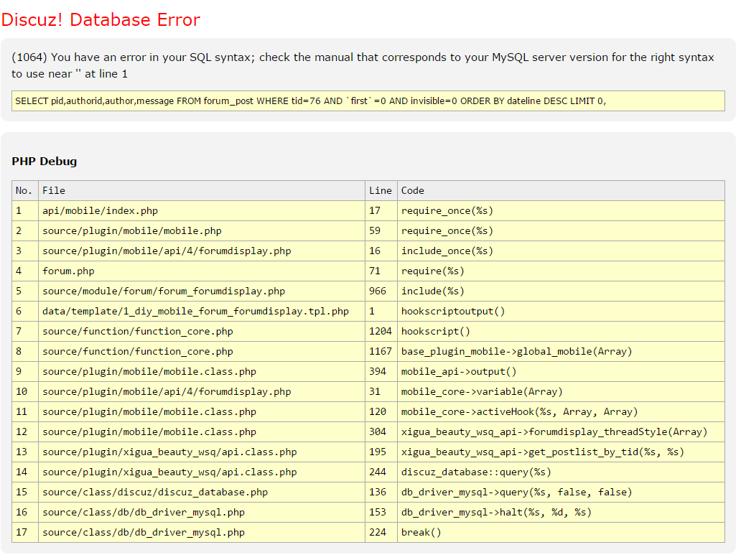Click the line number '244' cell

click(381, 472)
